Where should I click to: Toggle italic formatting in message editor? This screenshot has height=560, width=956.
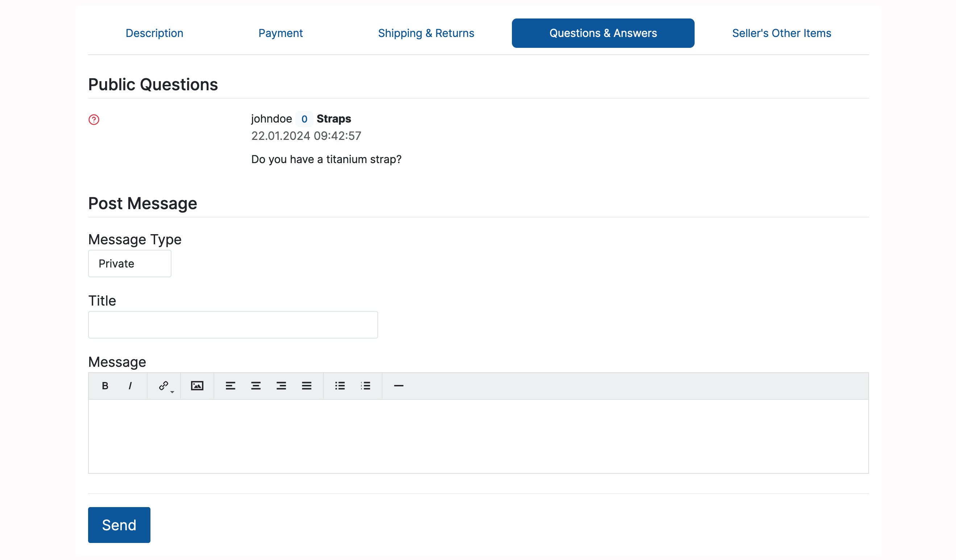pyautogui.click(x=130, y=386)
